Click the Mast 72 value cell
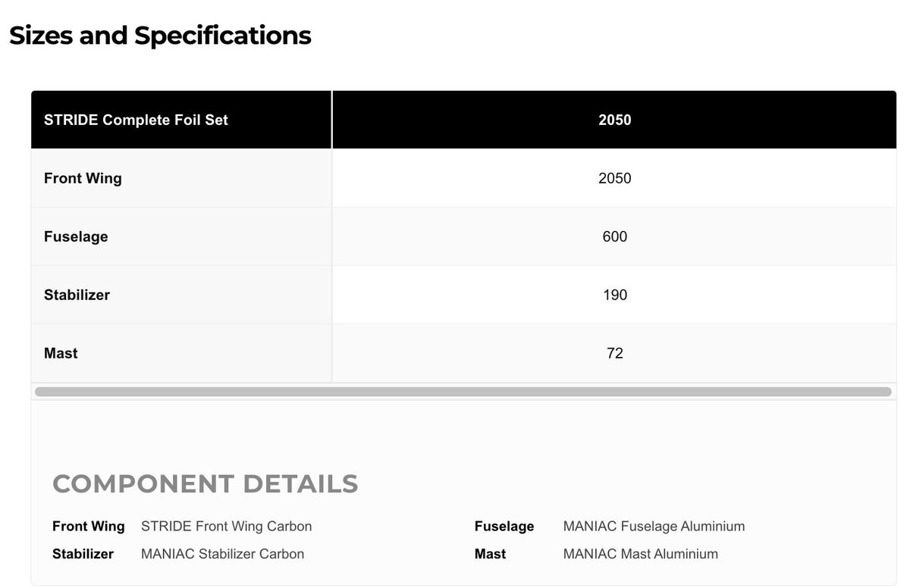 [614, 353]
